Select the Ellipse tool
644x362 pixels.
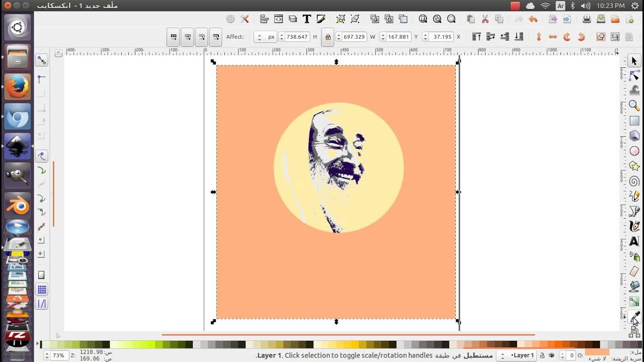pos(634,151)
